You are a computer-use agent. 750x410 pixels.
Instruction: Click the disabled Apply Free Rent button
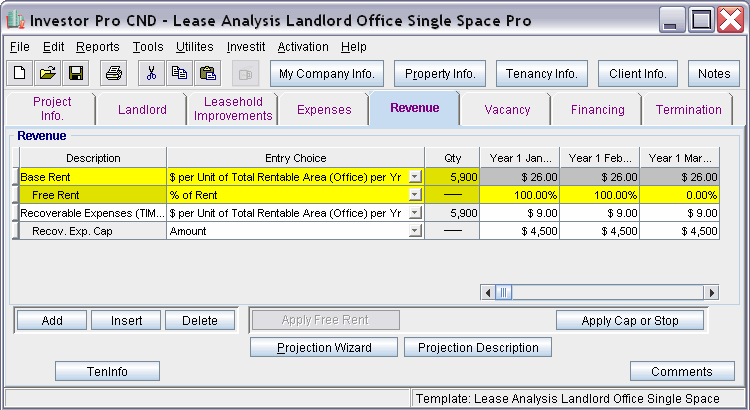pyautogui.click(x=325, y=320)
